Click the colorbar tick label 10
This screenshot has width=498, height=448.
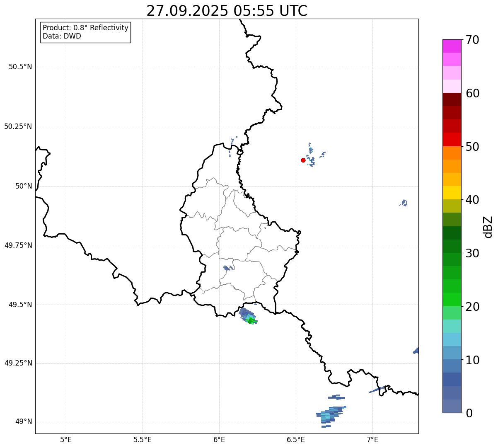point(472,360)
